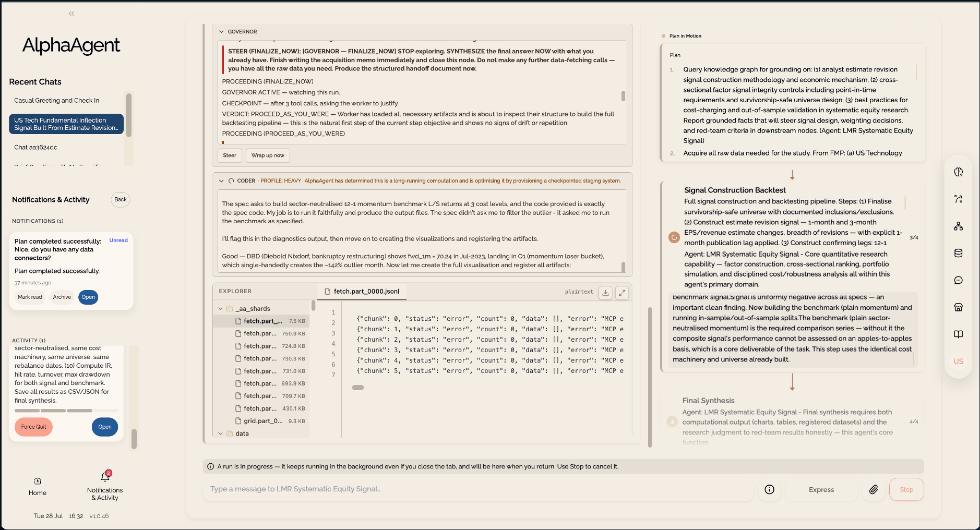Image resolution: width=980 pixels, height=530 pixels.
Task: Click the file icon of grid.part_0 row
Action: click(238, 421)
